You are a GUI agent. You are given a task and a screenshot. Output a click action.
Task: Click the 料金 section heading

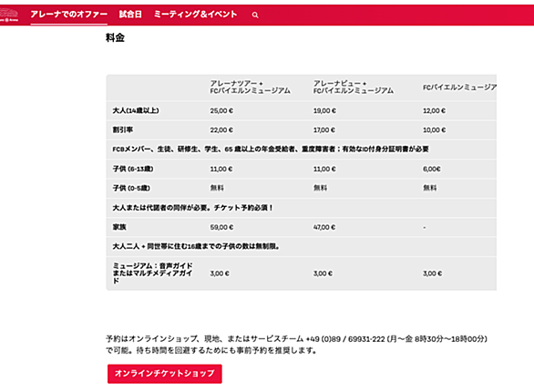115,37
